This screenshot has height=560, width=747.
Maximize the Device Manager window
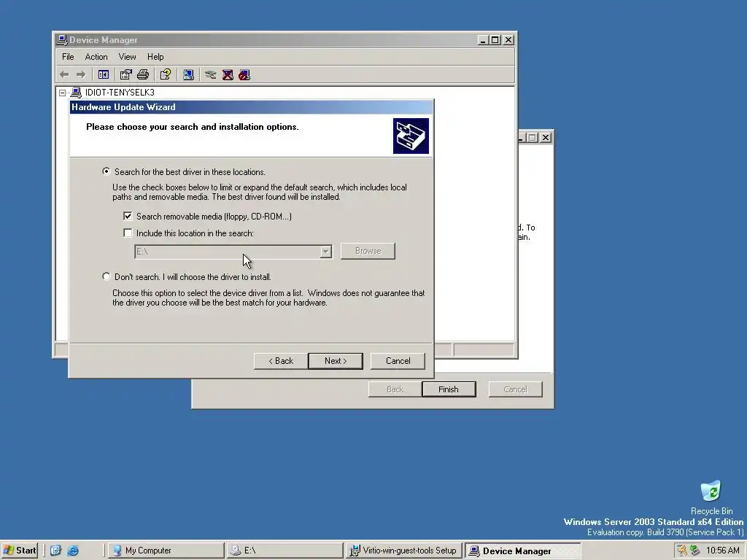[495, 40]
